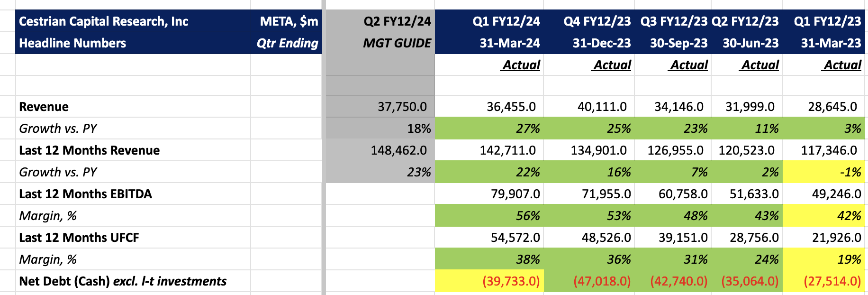Viewport: 868px width, 295px height.
Task: Select the Net Debt (Cash) row label
Action: [x=123, y=281]
